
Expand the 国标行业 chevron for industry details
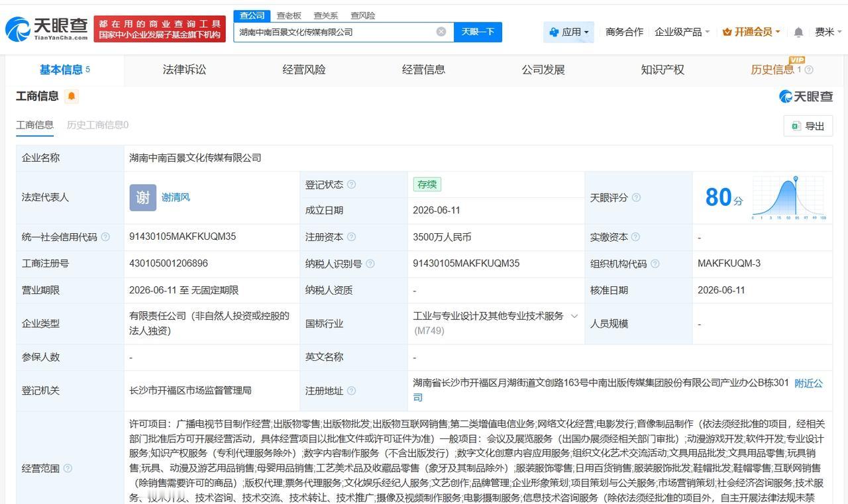574,317
